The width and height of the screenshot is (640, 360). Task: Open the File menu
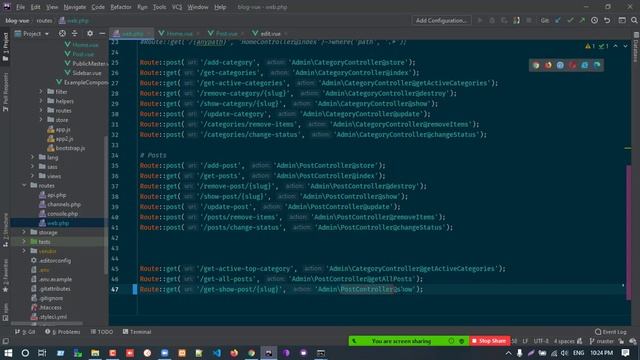20,7
